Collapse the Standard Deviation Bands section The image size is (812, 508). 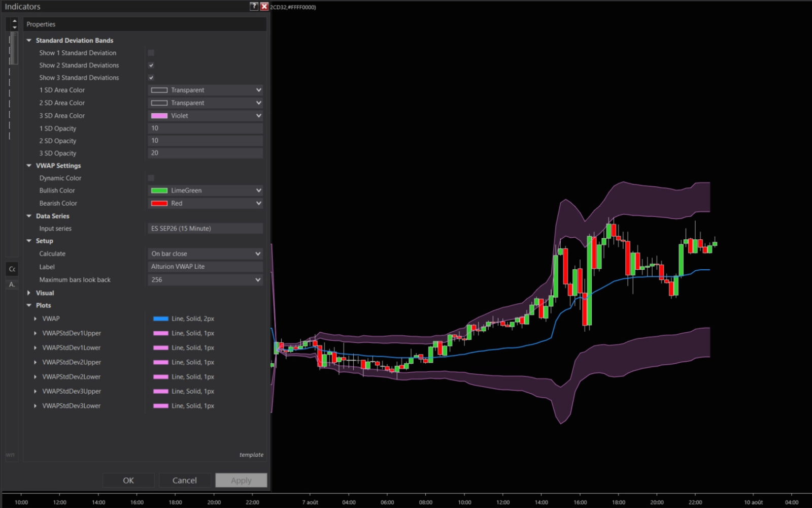tap(29, 40)
